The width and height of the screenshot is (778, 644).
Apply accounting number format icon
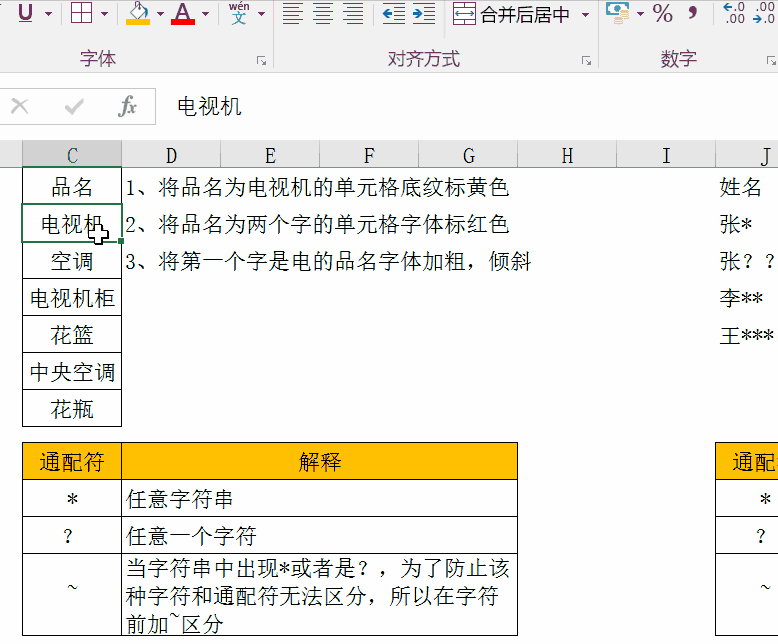pyautogui.click(x=618, y=13)
